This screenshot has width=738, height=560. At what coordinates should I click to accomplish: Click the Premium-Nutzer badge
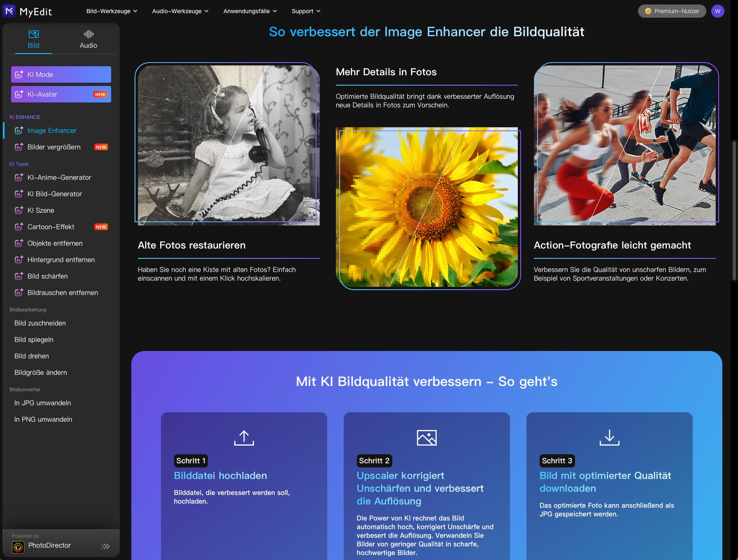tap(672, 11)
